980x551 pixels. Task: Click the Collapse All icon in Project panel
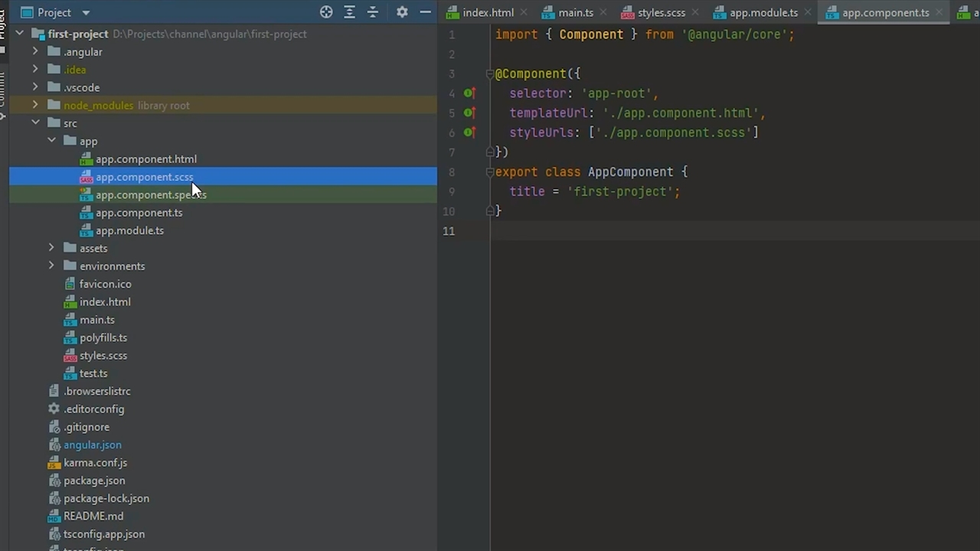click(x=373, y=12)
